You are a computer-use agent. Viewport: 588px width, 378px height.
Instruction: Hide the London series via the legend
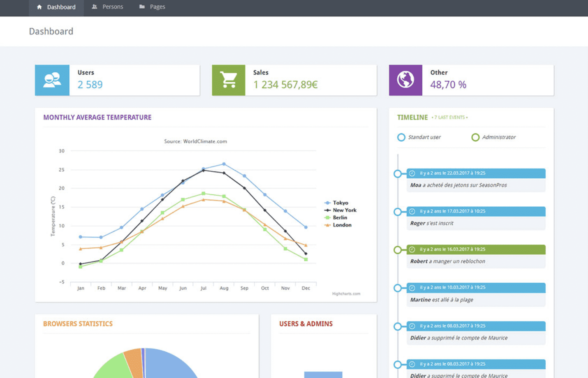point(341,225)
